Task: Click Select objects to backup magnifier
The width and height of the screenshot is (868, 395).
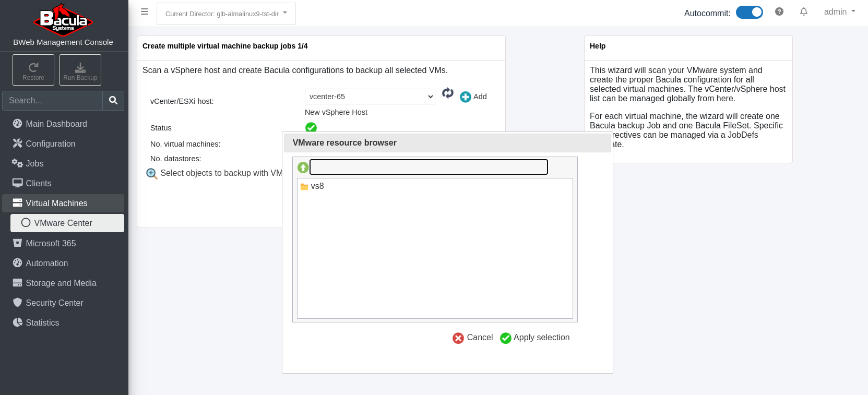Action: pyautogui.click(x=152, y=173)
